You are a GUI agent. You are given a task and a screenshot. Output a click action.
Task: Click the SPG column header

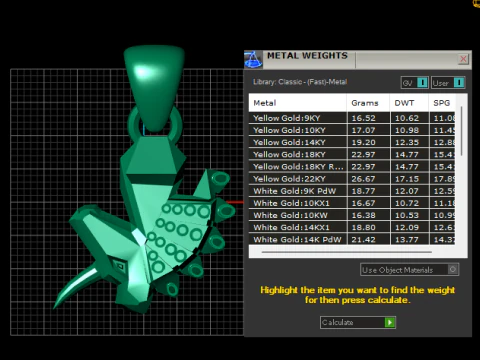click(442, 103)
